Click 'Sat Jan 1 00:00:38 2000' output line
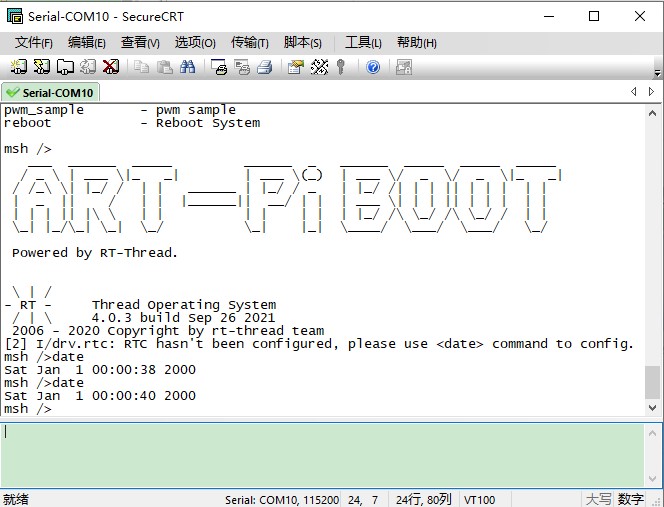This screenshot has width=664, height=507. (x=100, y=370)
